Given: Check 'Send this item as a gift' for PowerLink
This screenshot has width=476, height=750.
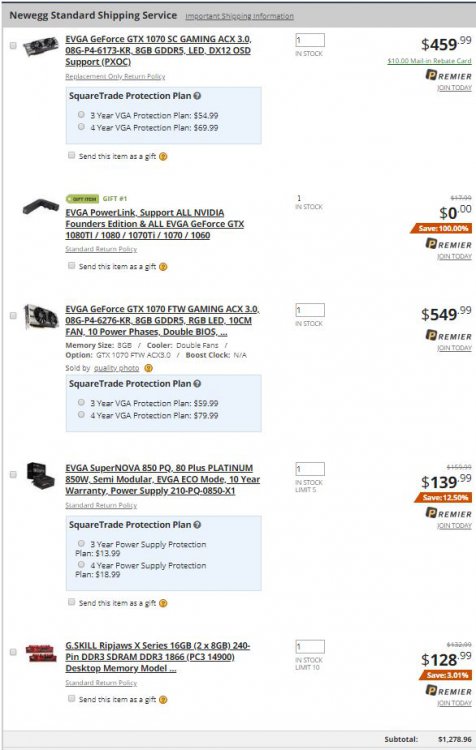Looking at the screenshot, I should 71,265.
